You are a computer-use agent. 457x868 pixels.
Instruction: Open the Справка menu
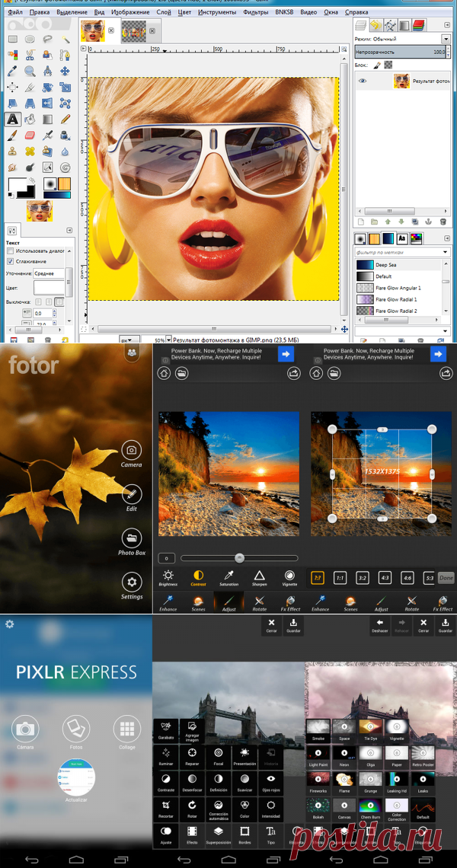coord(356,11)
